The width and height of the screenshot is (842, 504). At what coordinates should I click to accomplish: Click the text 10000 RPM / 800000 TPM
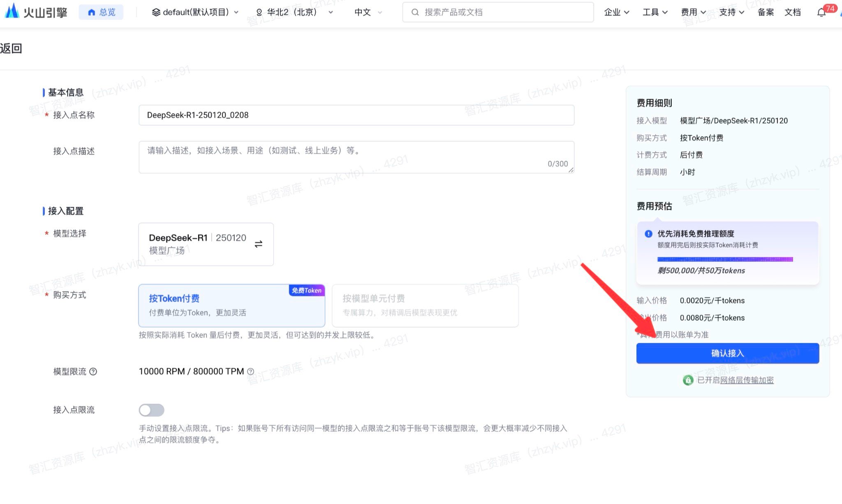tap(191, 372)
